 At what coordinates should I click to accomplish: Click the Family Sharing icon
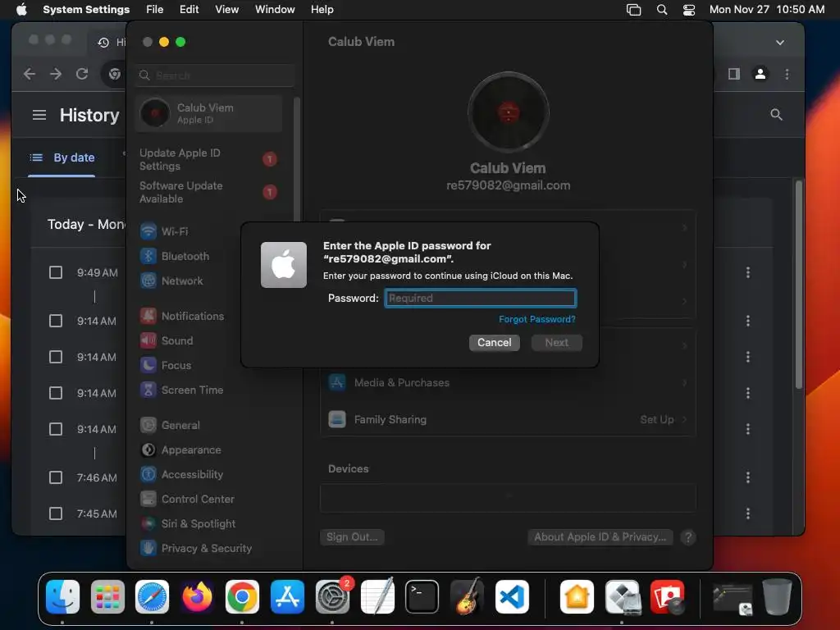click(x=337, y=419)
